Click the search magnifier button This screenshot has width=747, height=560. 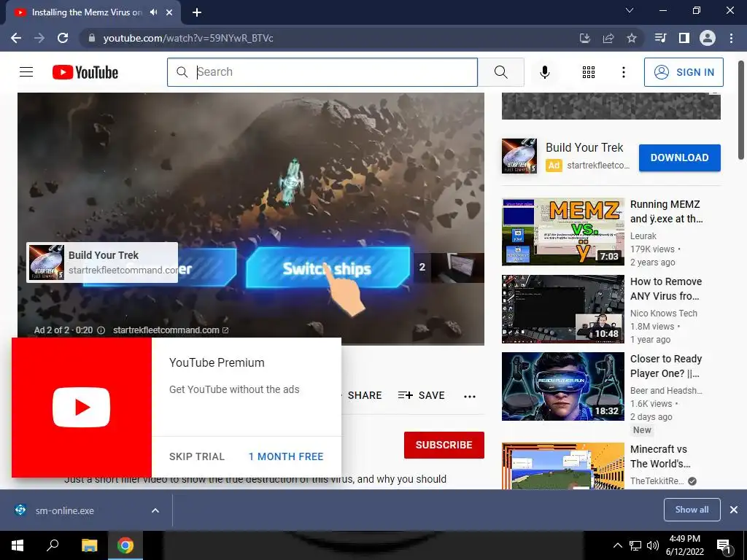(x=500, y=72)
